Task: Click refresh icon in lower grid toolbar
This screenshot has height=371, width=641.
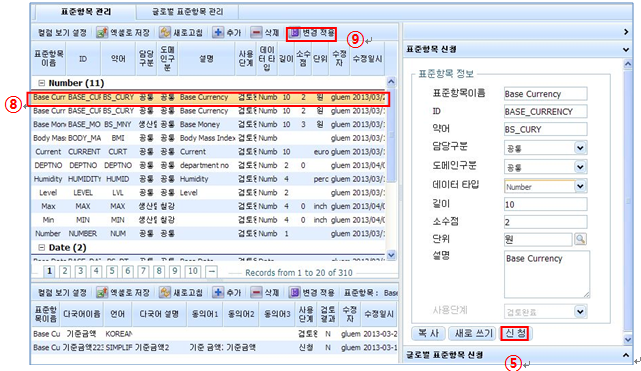Action: (x=165, y=293)
